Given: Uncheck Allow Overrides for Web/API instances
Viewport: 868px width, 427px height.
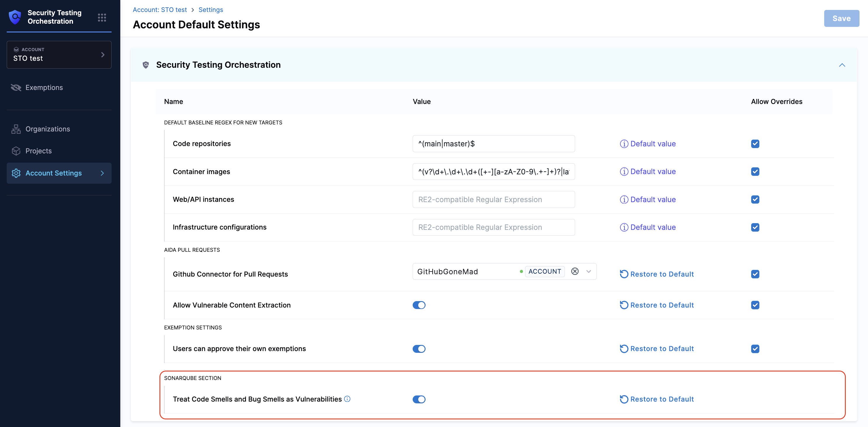Looking at the screenshot, I should 755,199.
